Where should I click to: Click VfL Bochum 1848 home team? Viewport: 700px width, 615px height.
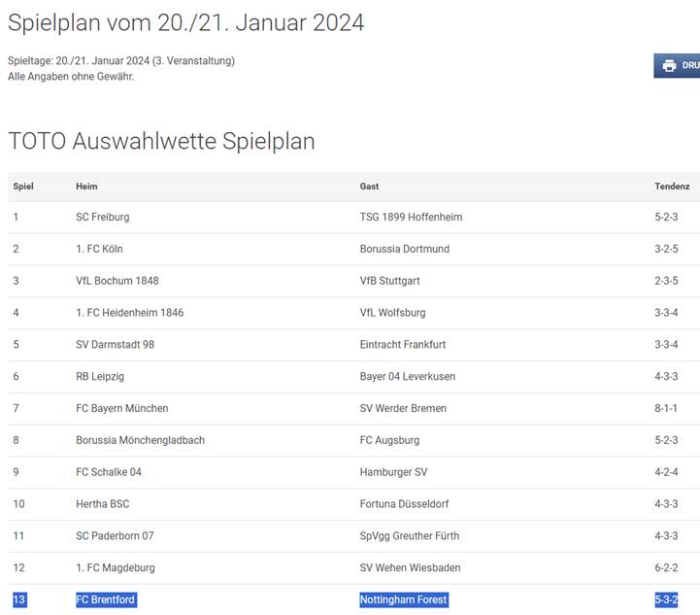pos(117,281)
